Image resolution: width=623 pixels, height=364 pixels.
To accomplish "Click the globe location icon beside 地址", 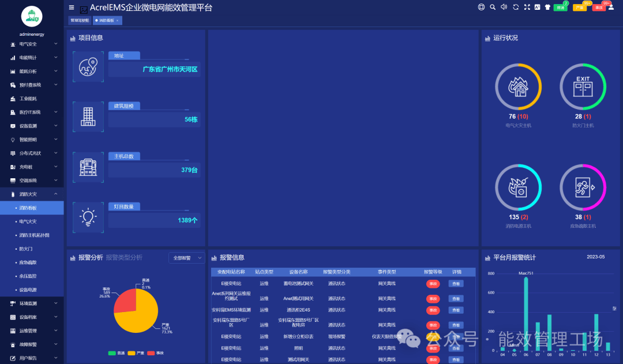I will [x=88, y=67].
